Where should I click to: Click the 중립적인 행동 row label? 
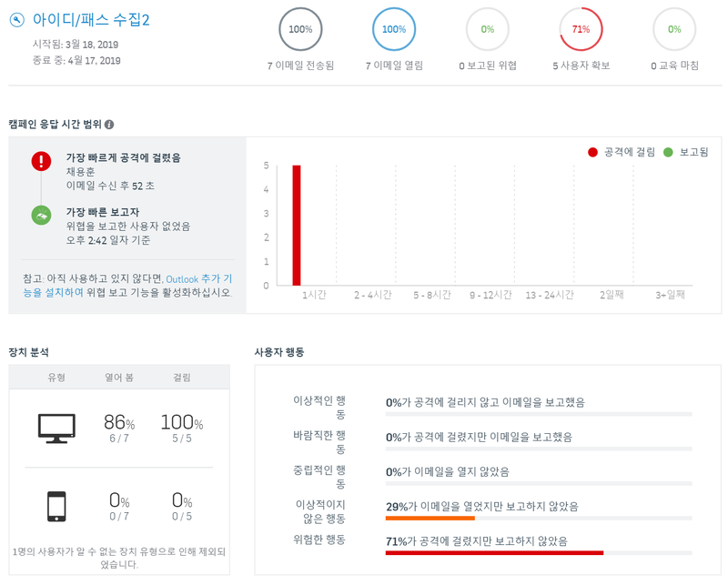(x=319, y=477)
